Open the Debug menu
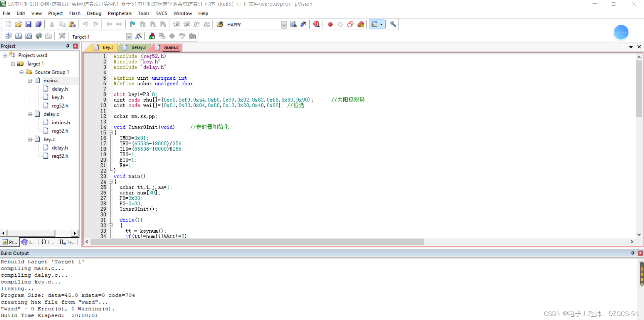 [x=94, y=13]
